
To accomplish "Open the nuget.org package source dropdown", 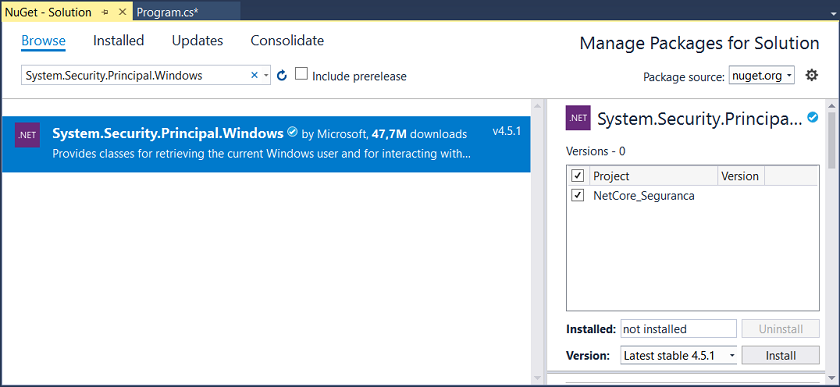I will (x=761, y=76).
